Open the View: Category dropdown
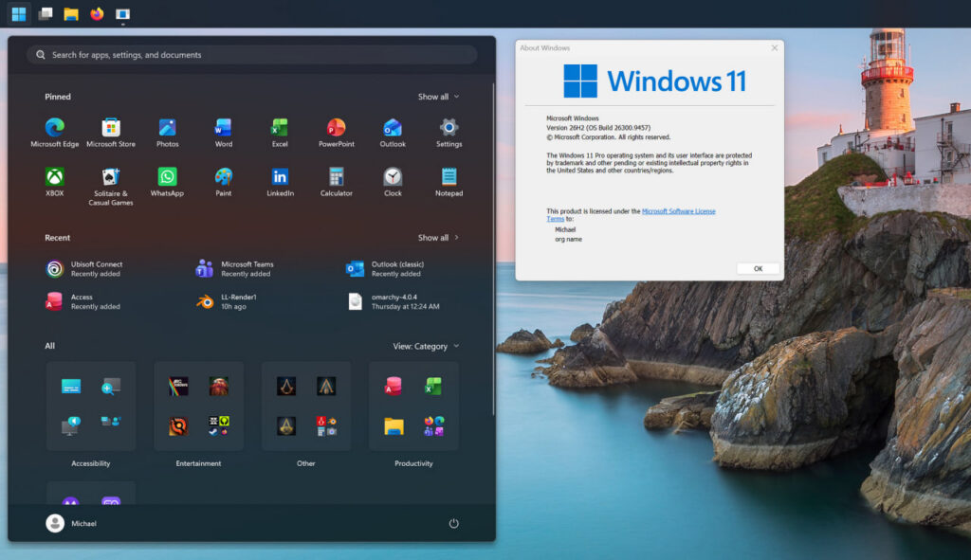The image size is (971, 560). 426,347
